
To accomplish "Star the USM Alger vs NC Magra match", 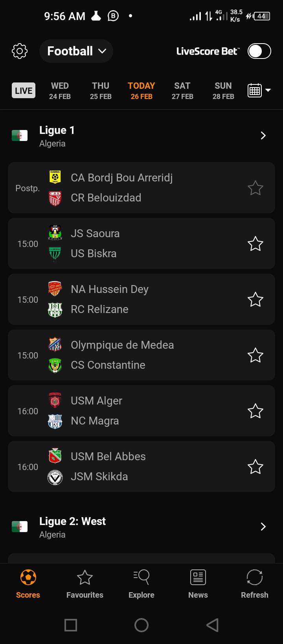I will (x=255, y=411).
